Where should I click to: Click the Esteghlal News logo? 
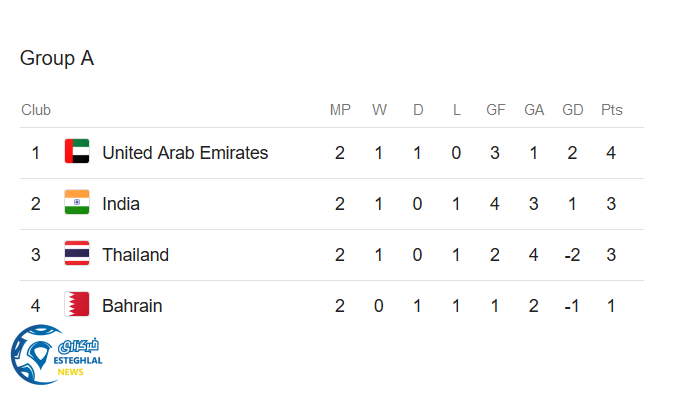(x=55, y=357)
